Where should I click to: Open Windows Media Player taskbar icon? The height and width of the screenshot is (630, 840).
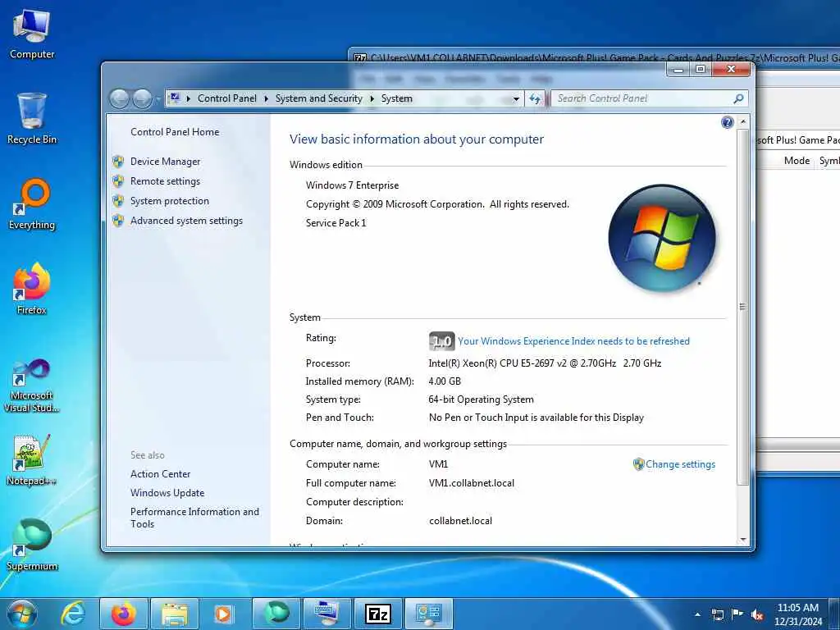click(224, 614)
